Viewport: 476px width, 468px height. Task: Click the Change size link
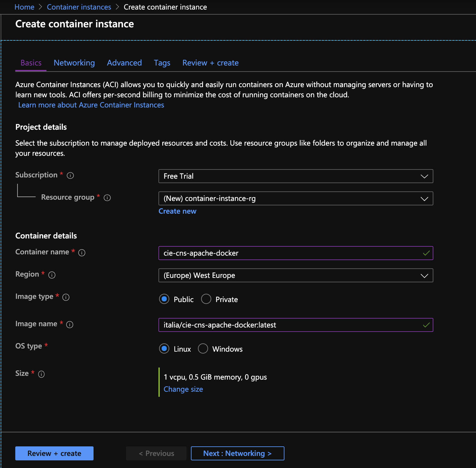(183, 389)
